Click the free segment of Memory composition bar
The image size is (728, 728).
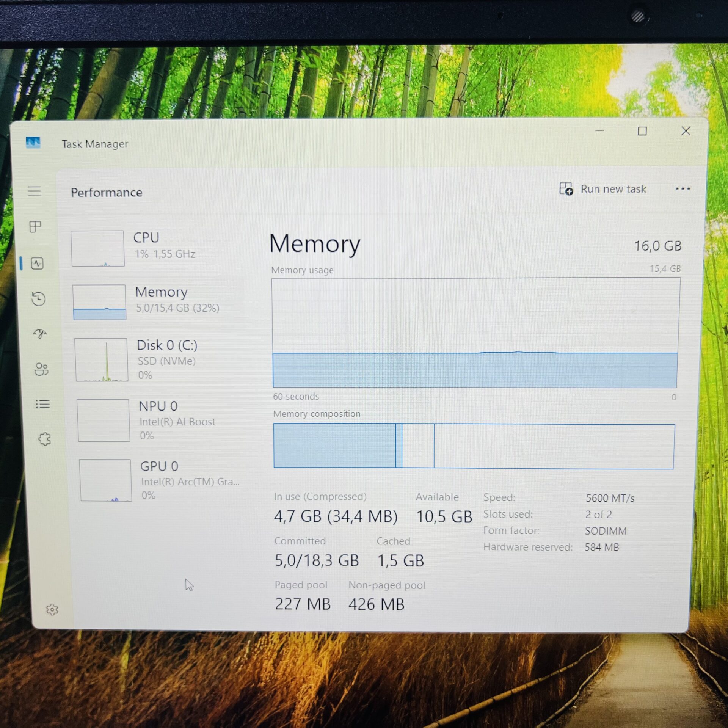point(554,447)
